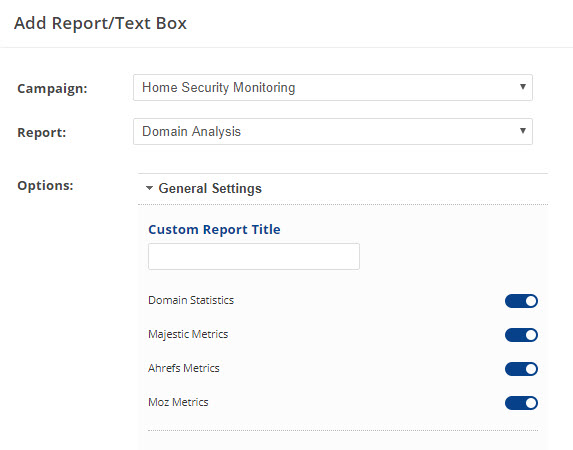Turn off the Majestic Metrics switch
This screenshot has width=573, height=450.
click(521, 335)
